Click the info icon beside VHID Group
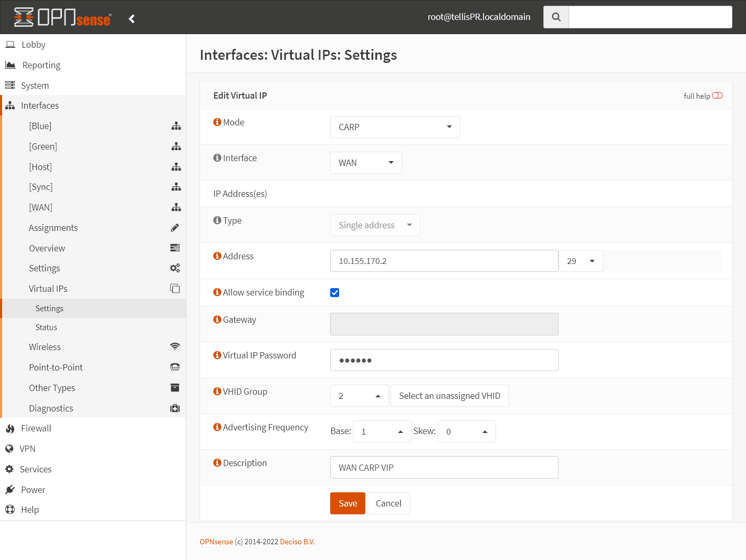 click(x=217, y=391)
